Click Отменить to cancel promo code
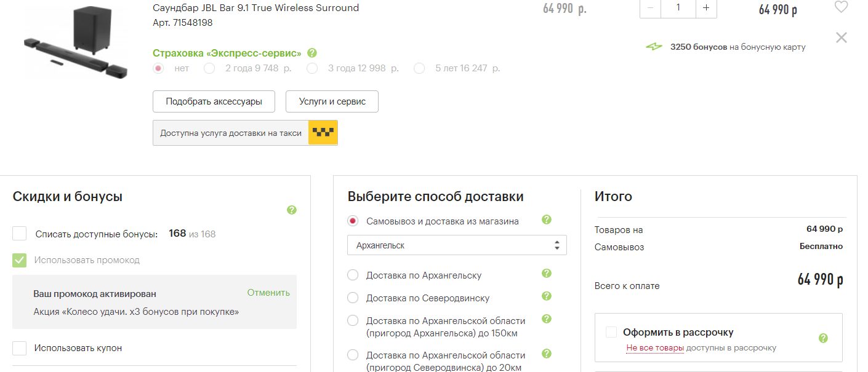This screenshot has height=372, width=868. coord(268,293)
